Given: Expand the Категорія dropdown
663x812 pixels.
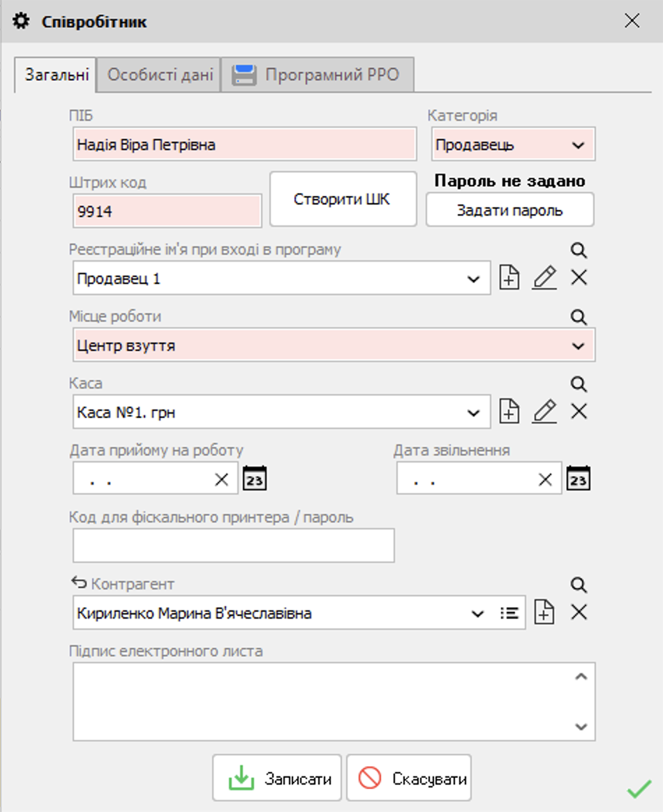Looking at the screenshot, I should (x=578, y=145).
